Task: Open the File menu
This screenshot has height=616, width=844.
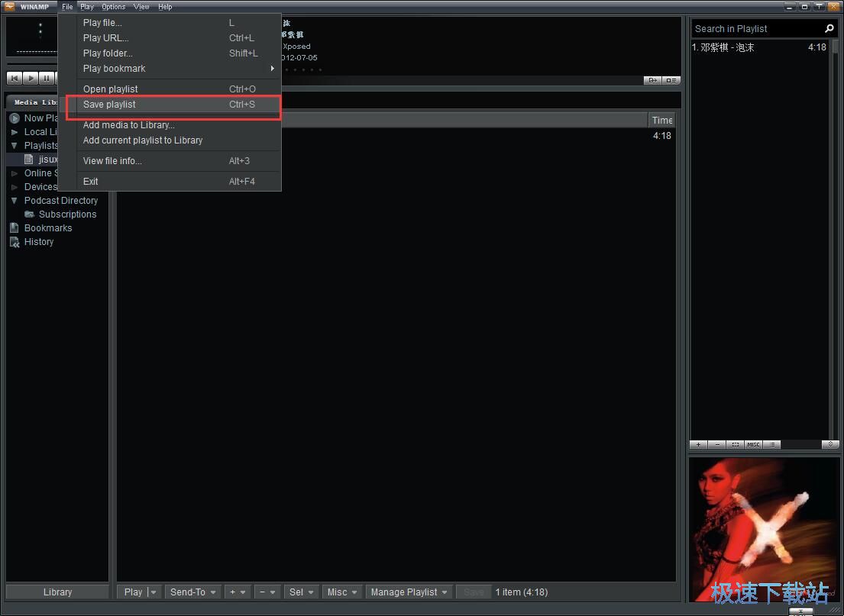Action: pos(67,6)
